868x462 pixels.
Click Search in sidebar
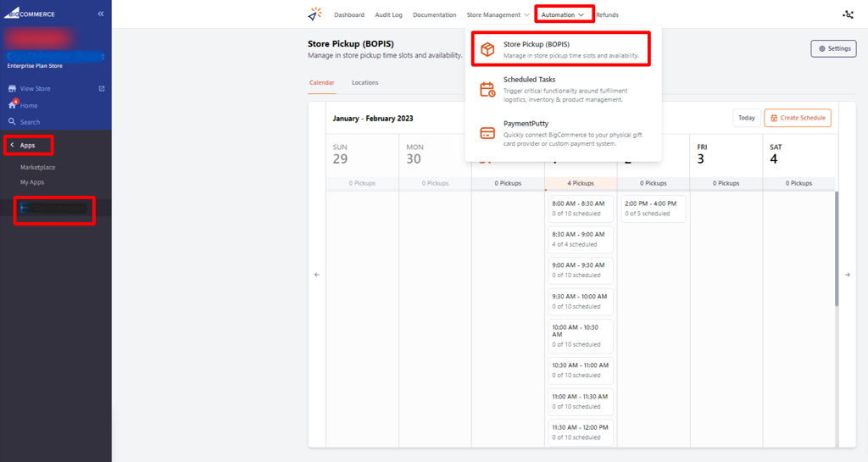click(x=30, y=122)
